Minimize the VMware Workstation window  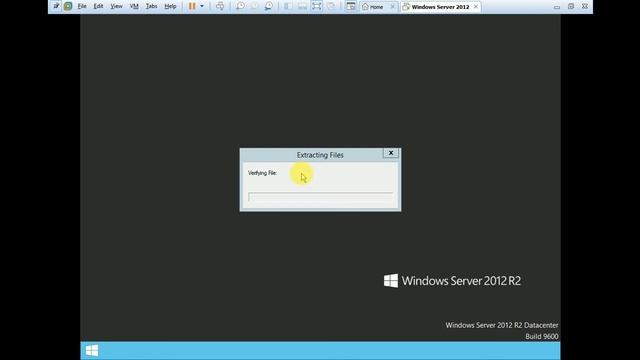click(x=557, y=7)
